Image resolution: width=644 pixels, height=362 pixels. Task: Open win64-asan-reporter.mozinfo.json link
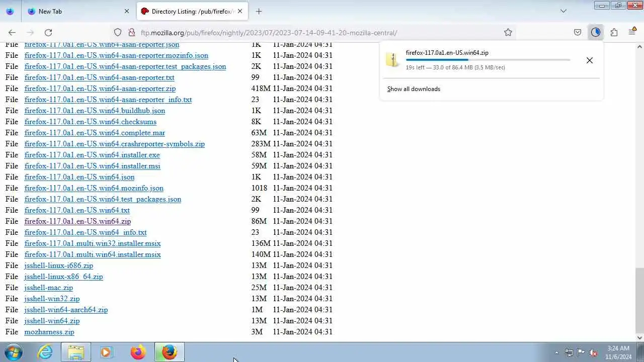click(x=116, y=55)
